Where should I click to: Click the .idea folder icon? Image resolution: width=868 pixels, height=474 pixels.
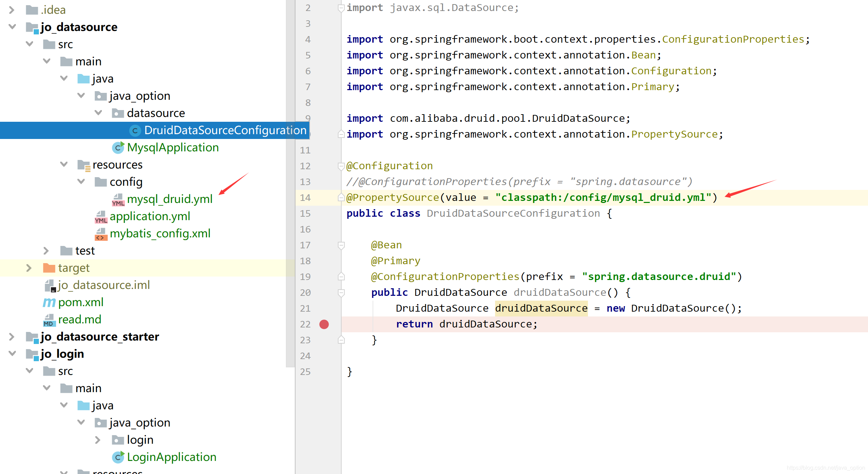[32, 10]
